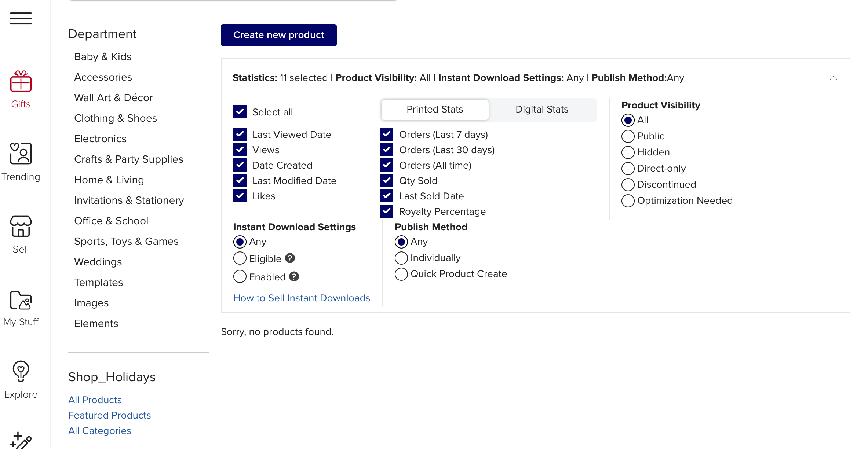Open the Featured Products link

click(110, 415)
